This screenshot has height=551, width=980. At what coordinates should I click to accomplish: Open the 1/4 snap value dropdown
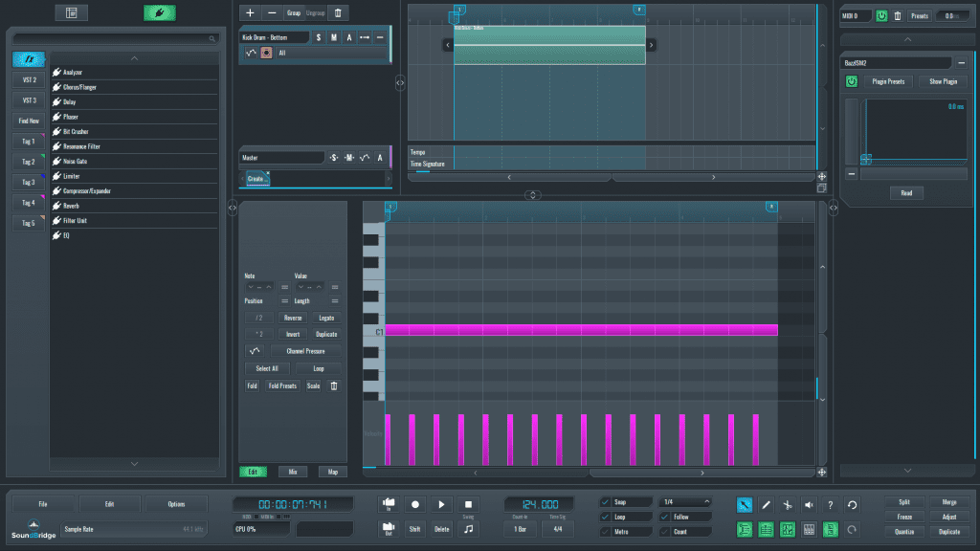click(685, 502)
